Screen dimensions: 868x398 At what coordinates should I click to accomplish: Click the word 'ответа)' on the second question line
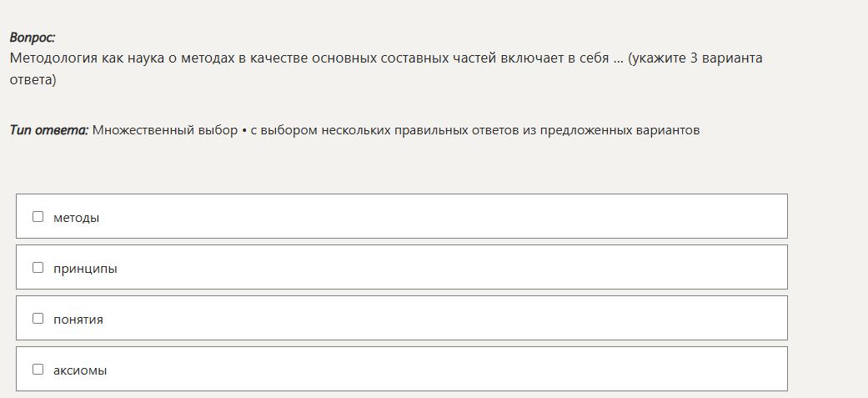33,80
